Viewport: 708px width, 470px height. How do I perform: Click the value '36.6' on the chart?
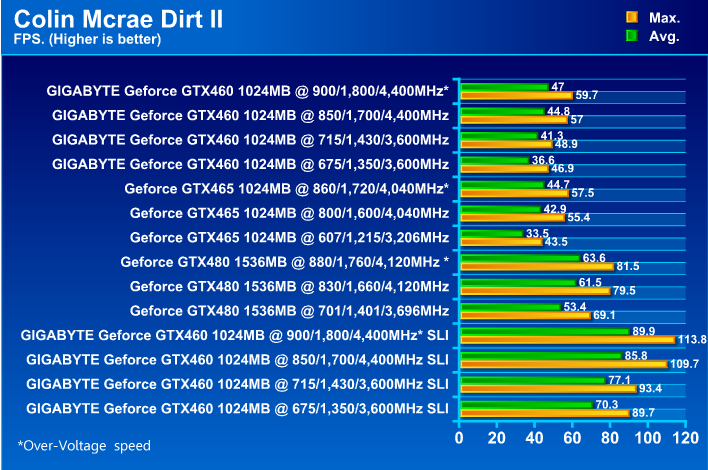click(543, 160)
